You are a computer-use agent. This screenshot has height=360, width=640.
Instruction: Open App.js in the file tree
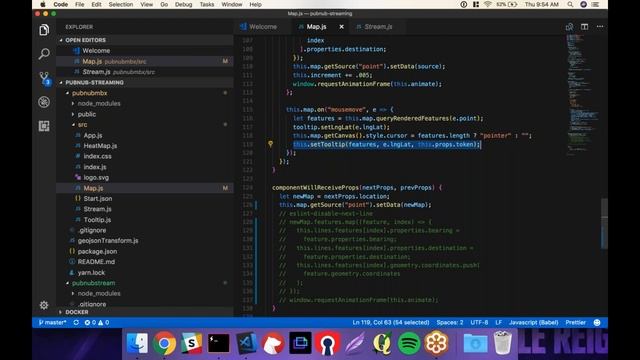(93, 135)
